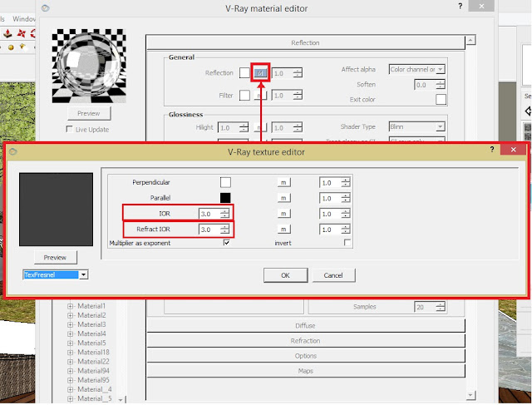
Task: Click the Reflection map 'M' button
Action: coord(260,73)
